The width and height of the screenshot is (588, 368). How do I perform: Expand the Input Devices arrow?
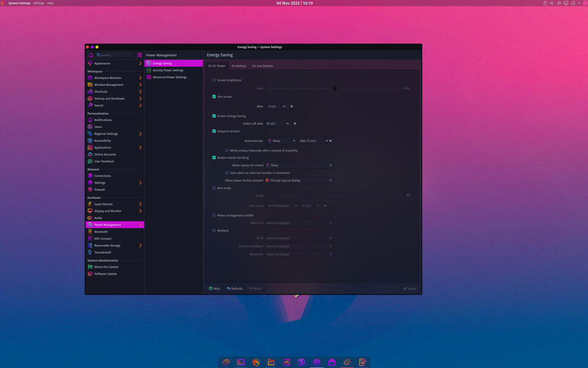coord(140,204)
